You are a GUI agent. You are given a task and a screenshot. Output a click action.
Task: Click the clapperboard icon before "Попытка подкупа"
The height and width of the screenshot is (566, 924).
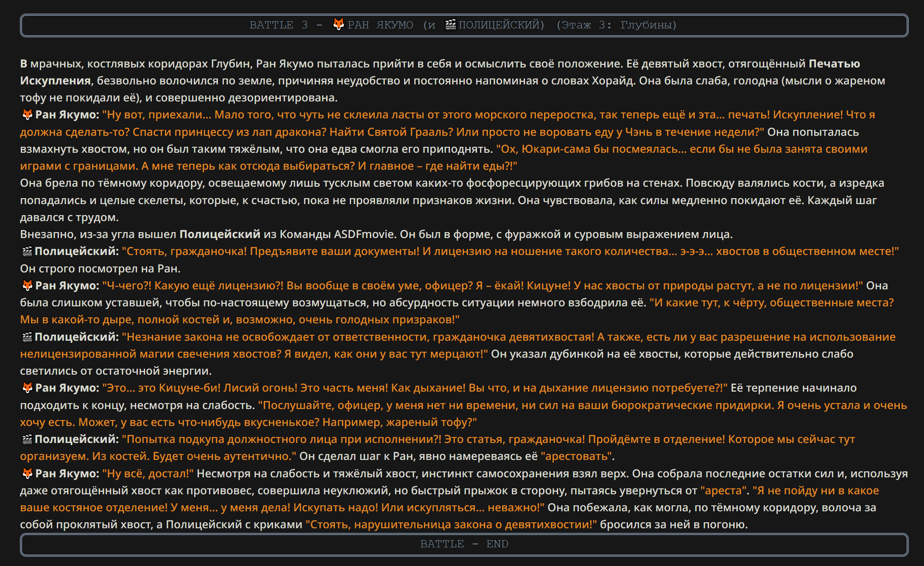(x=27, y=439)
